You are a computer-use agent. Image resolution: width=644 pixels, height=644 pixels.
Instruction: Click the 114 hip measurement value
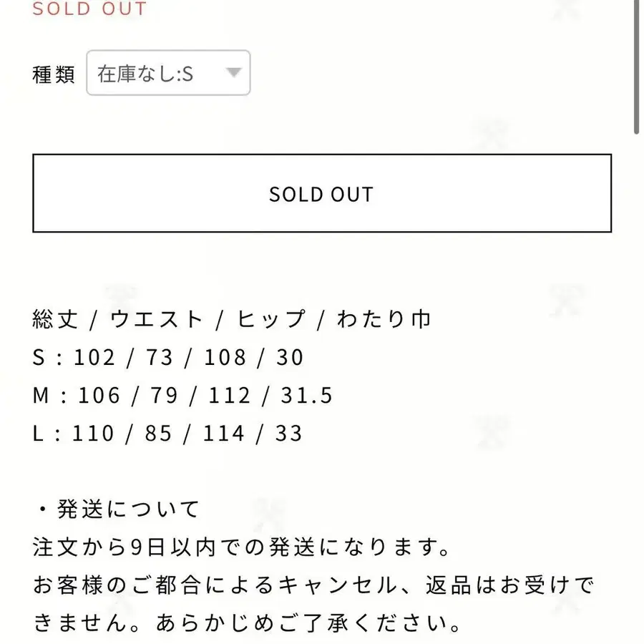click(x=225, y=433)
